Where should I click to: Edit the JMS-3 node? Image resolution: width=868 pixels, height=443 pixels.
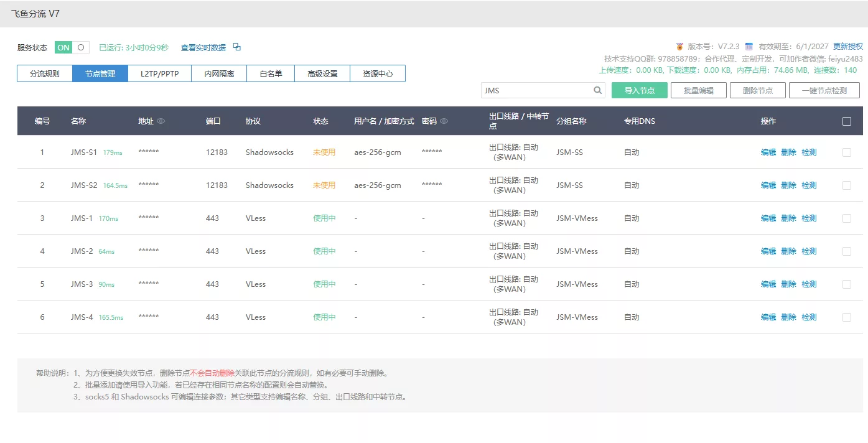[x=768, y=284]
